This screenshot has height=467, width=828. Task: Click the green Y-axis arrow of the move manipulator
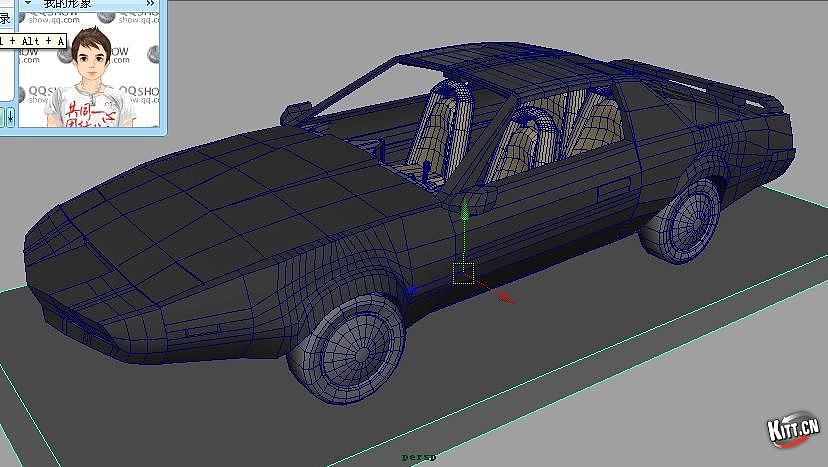[x=464, y=210]
